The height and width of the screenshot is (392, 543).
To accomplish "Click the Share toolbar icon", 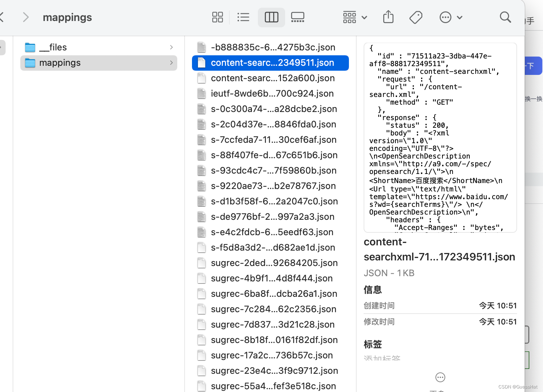I will 388,17.
